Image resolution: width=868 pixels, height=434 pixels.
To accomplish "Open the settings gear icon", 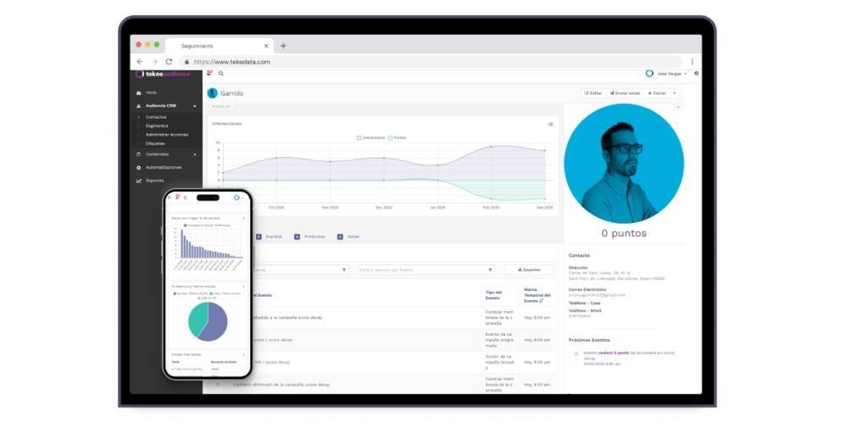I will 697,74.
